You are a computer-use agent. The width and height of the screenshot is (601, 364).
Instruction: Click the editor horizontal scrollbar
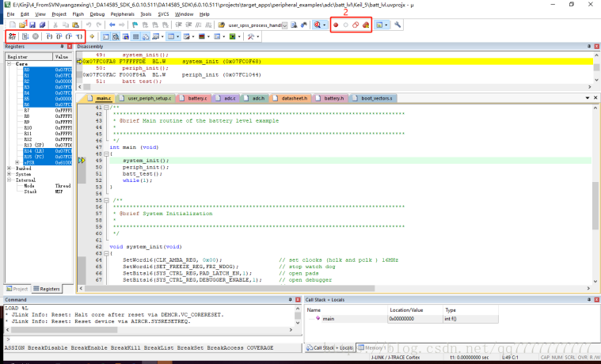(229, 288)
